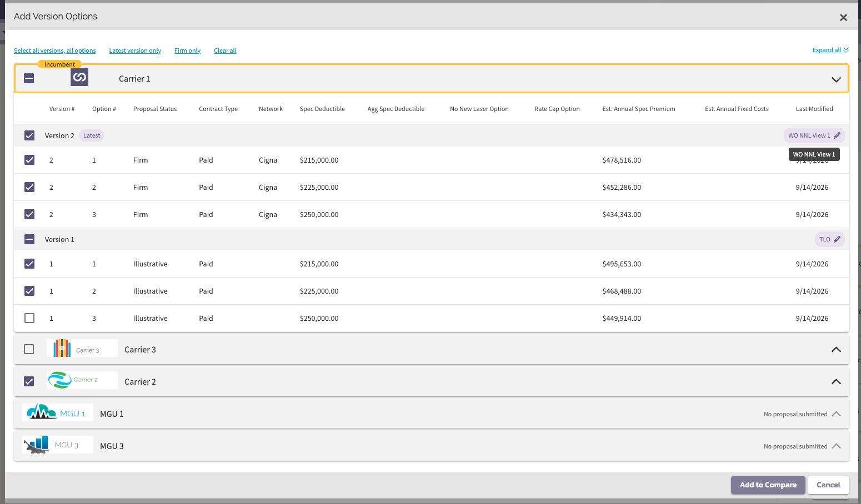Click Clear all link
The image size is (861, 504).
(x=225, y=51)
